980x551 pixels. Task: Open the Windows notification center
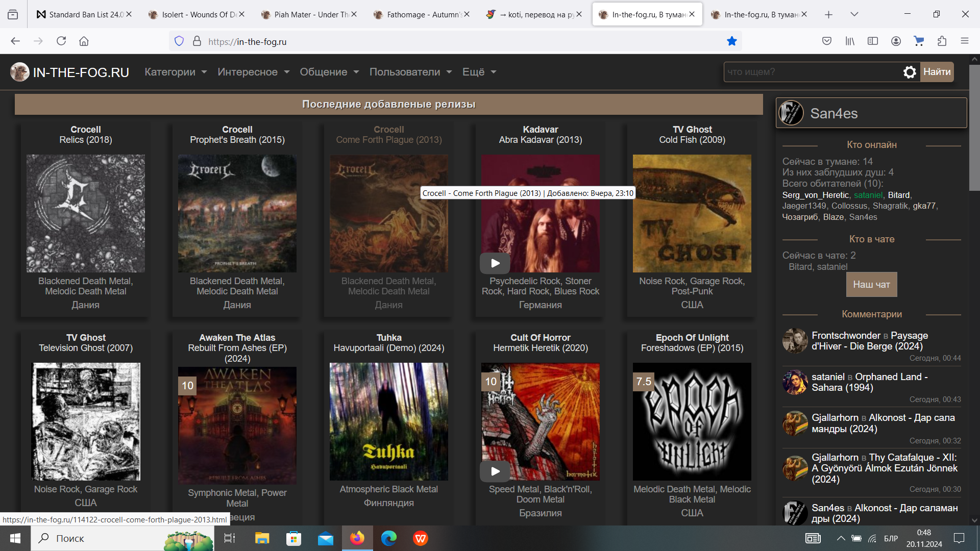959,538
